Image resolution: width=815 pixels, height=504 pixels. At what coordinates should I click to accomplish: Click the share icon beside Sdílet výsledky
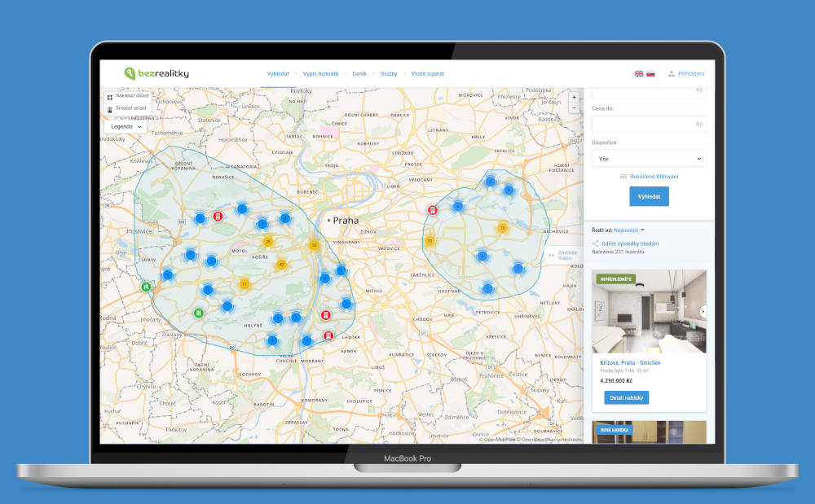[595, 243]
